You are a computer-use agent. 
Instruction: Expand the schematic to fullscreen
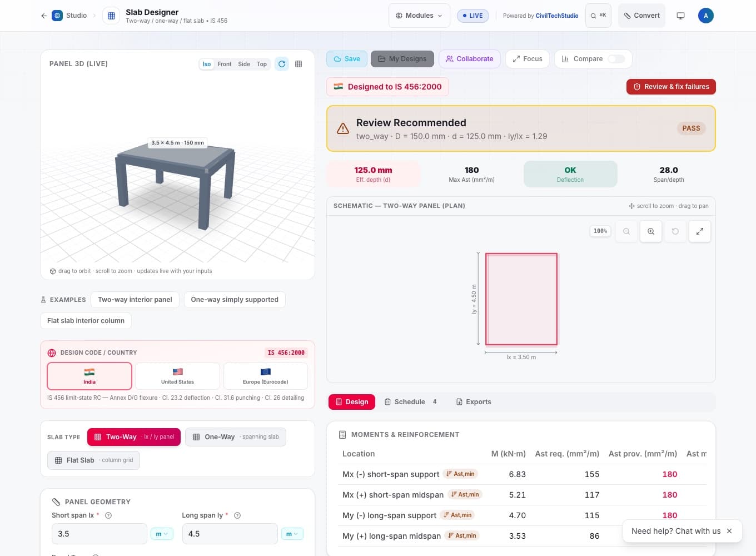click(700, 231)
